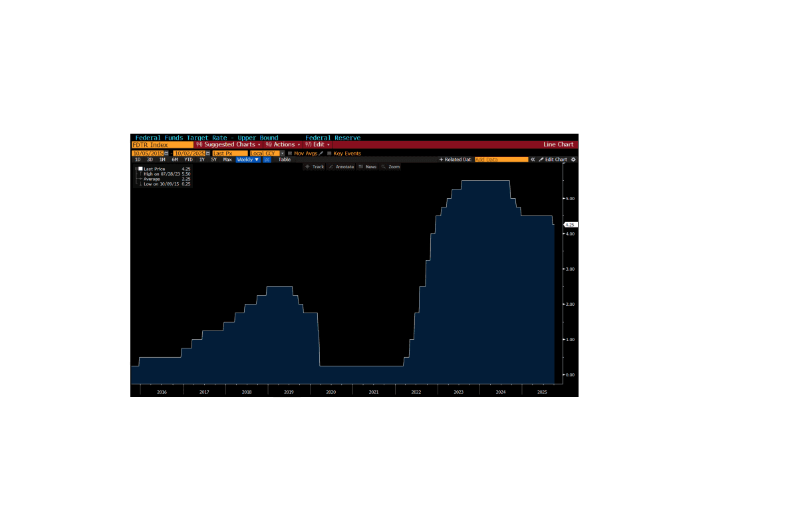Enable the Mov Avgs checkbox
Viewport: 798px width, 532px height.
point(290,153)
